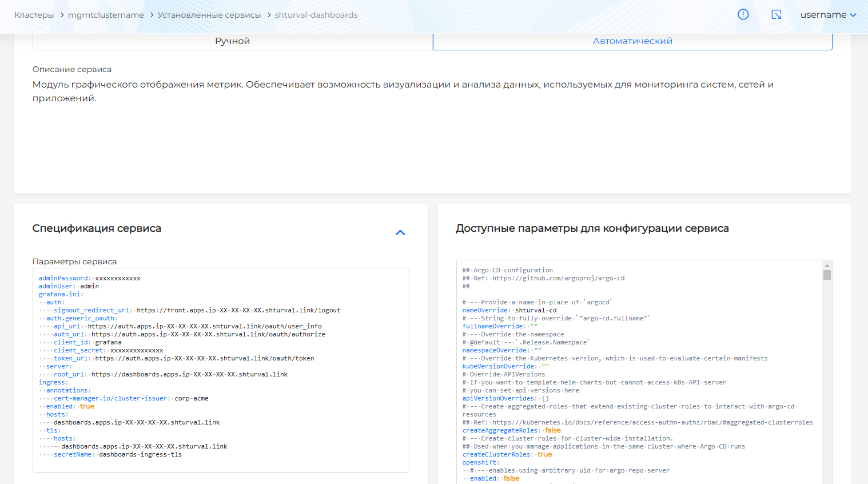The height and width of the screenshot is (484, 868).
Task: Click the auth.generic_oauth key
Action: coord(82,318)
